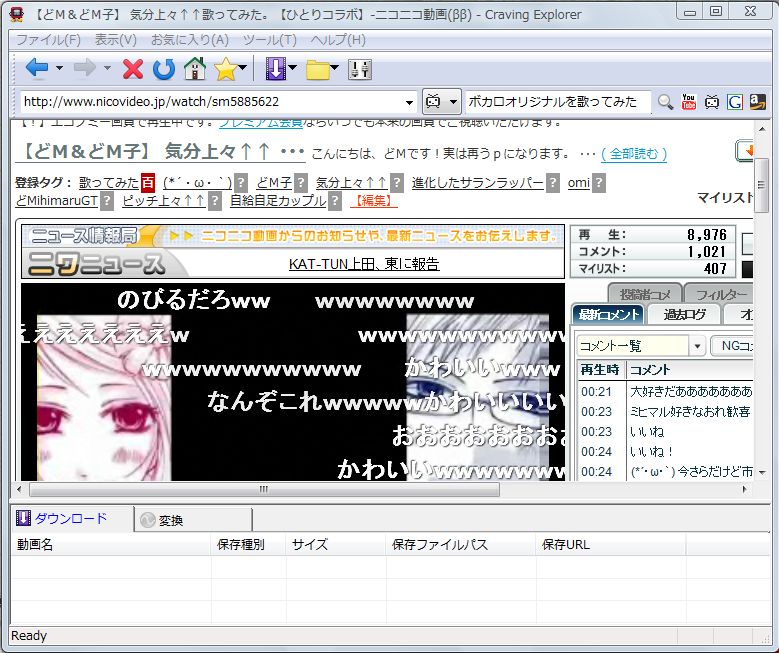Select the 投稿者コメ tab

tap(644, 294)
